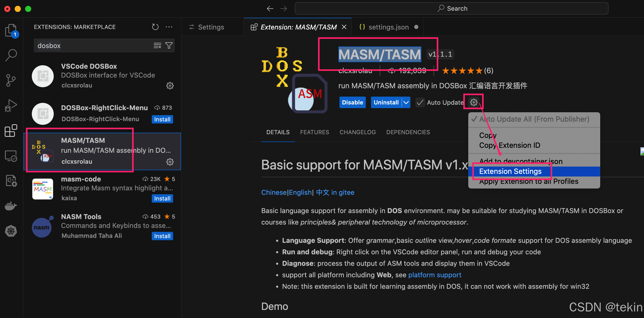Install the DOSBox-RightClick-Menu extension

tap(162, 119)
